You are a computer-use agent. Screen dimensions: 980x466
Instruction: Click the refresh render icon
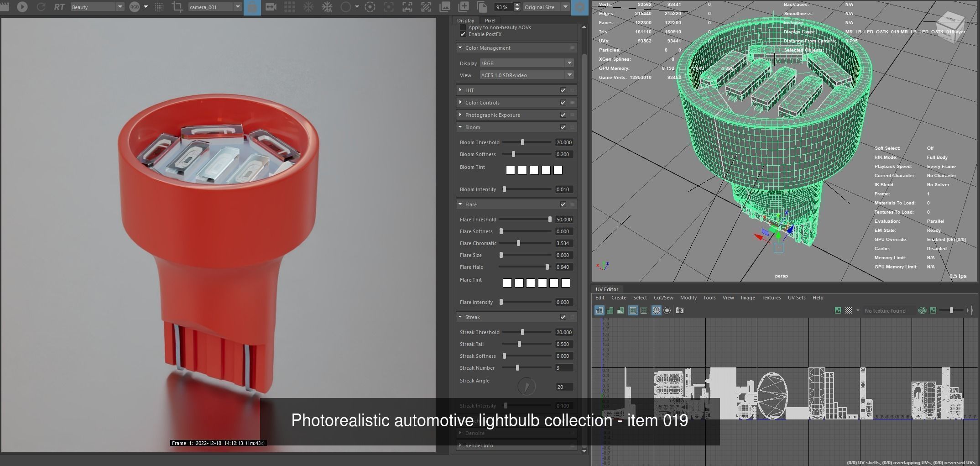tap(41, 7)
